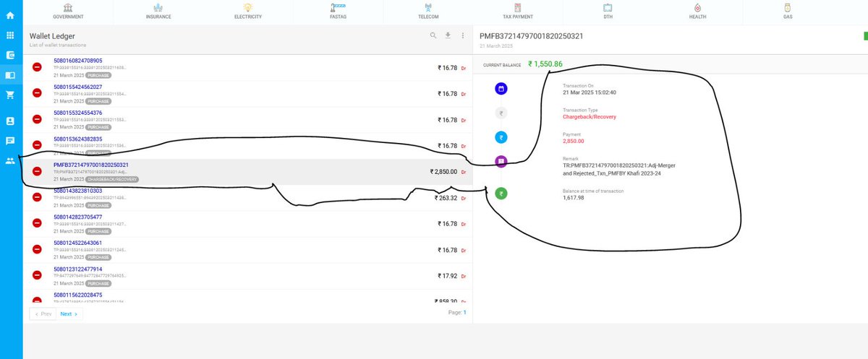
Task: Click PURCHASE badge of transaction 5080142823705477
Action: click(99, 231)
